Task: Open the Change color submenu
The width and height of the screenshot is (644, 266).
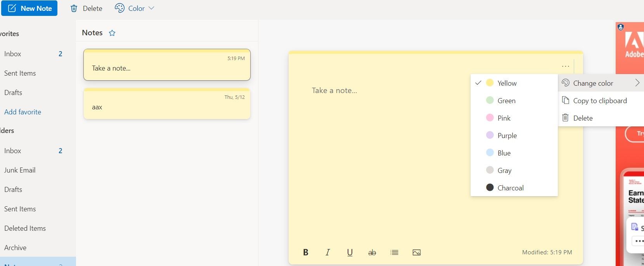Action: pyautogui.click(x=601, y=83)
